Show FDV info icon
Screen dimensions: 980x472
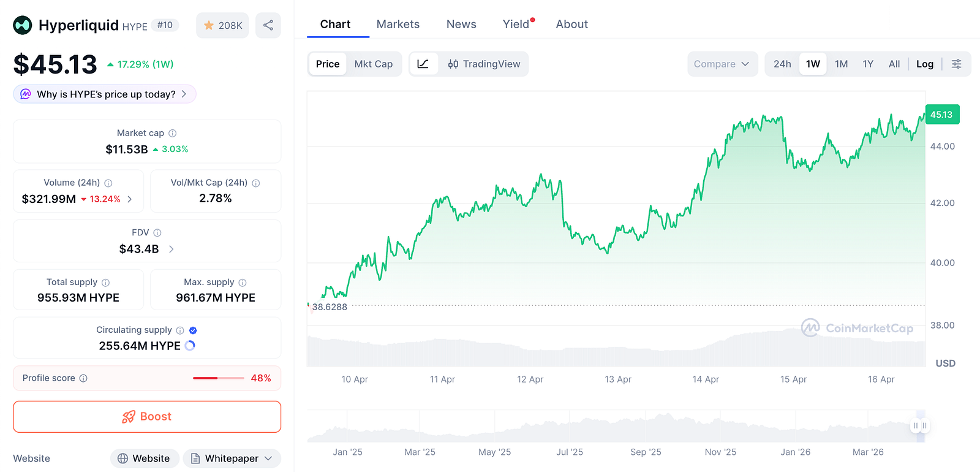point(157,232)
